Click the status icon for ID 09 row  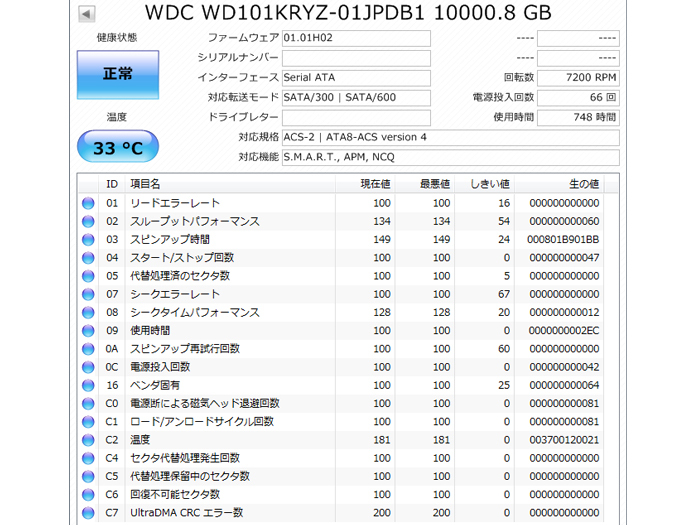pos(88,331)
